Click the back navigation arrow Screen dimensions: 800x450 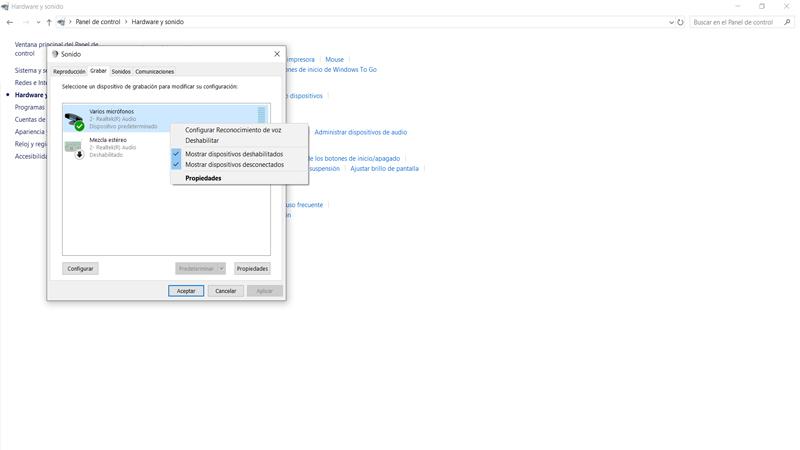(10, 22)
